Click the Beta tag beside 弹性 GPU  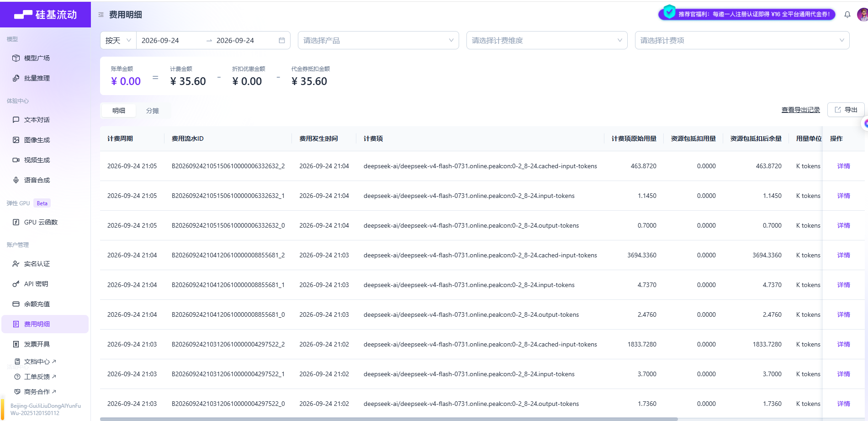(42, 203)
